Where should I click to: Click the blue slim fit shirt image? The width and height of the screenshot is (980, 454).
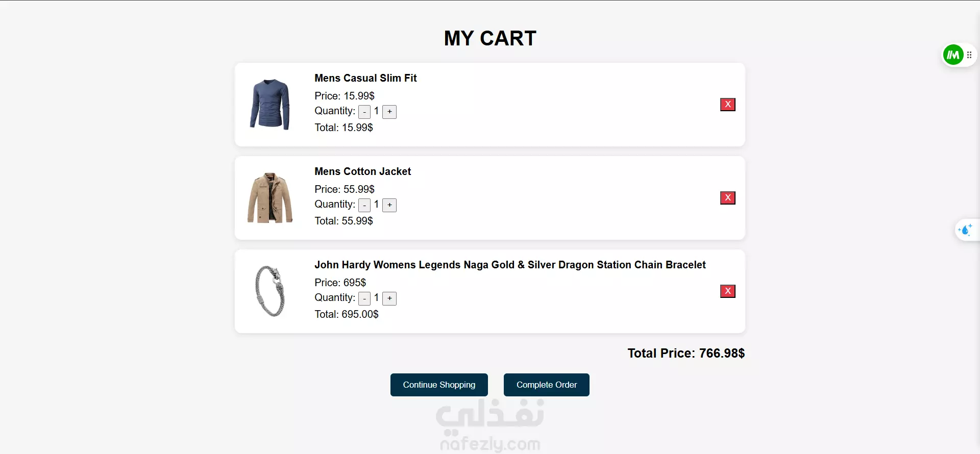click(270, 105)
